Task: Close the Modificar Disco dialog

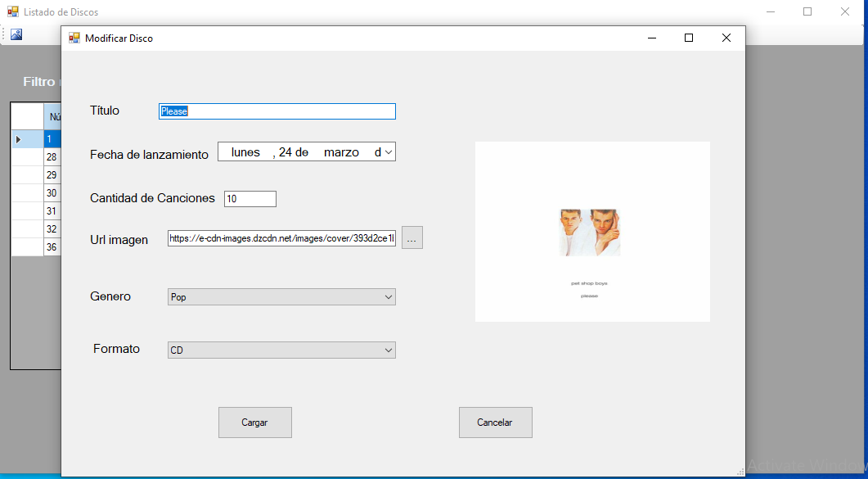Action: (x=726, y=38)
